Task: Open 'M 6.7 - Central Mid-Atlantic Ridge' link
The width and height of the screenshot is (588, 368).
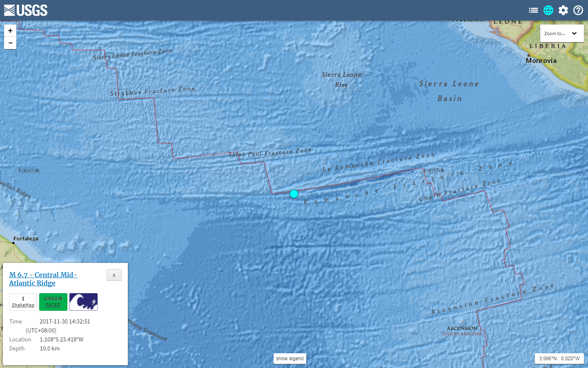Action: (43, 279)
